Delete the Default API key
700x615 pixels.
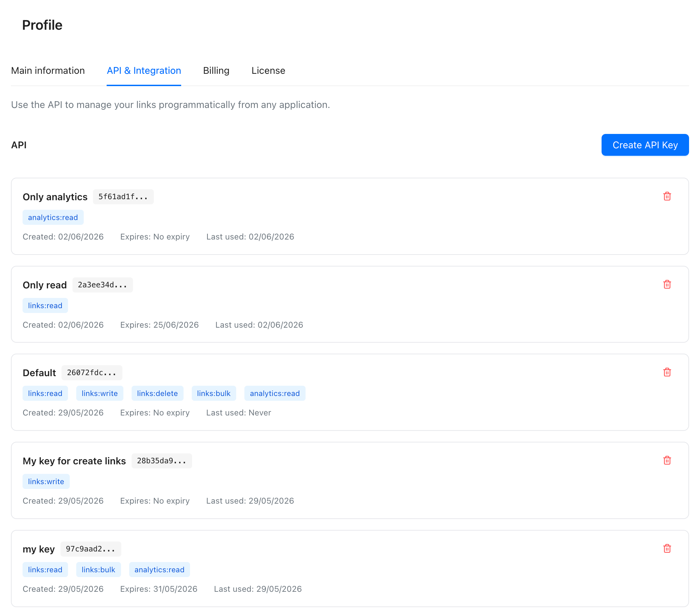[667, 372]
